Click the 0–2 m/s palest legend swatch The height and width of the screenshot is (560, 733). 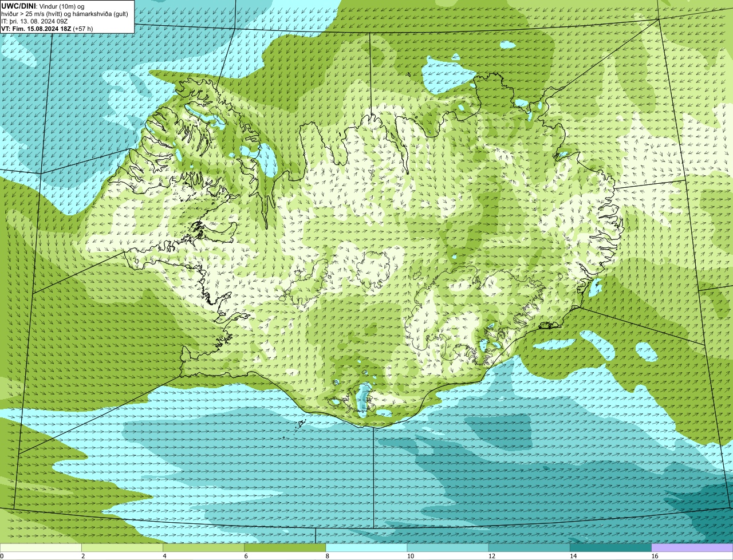[41, 547]
